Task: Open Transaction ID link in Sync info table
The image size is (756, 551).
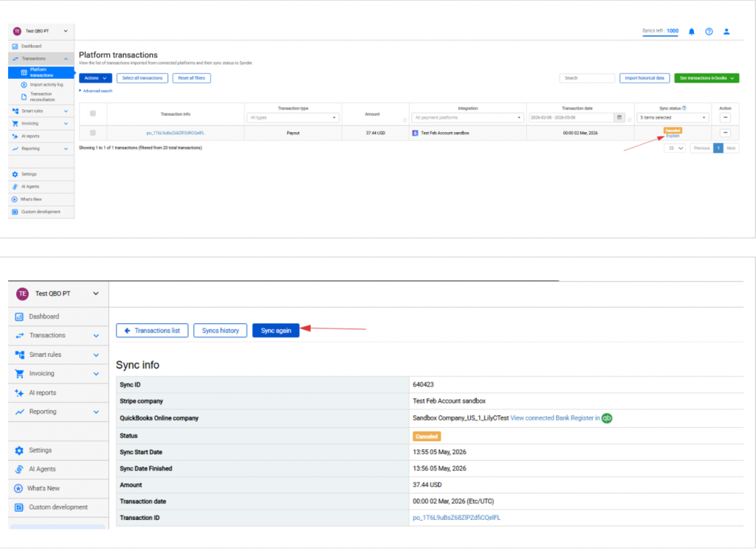Action: (x=456, y=519)
